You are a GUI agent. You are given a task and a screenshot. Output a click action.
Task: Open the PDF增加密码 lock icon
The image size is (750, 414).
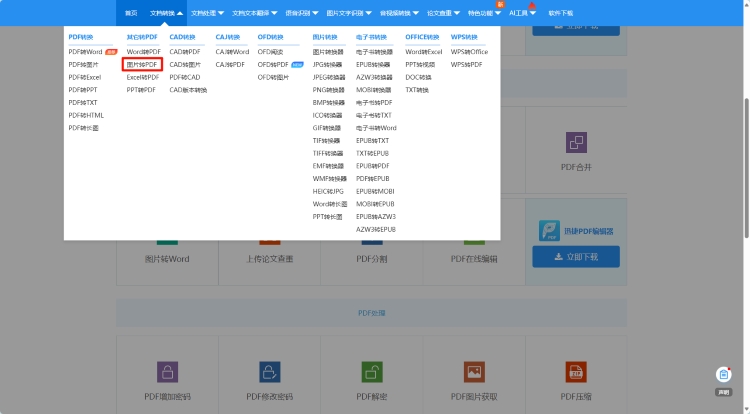[167, 372]
